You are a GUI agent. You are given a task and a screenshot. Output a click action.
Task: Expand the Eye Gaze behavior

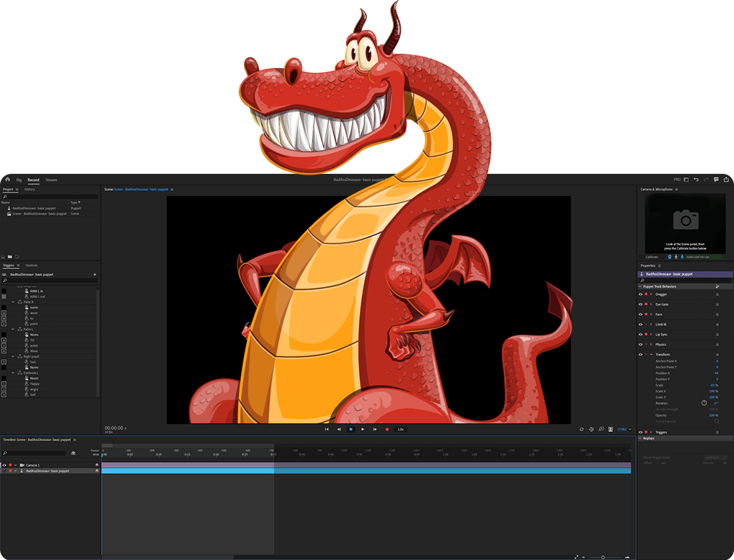coord(650,304)
